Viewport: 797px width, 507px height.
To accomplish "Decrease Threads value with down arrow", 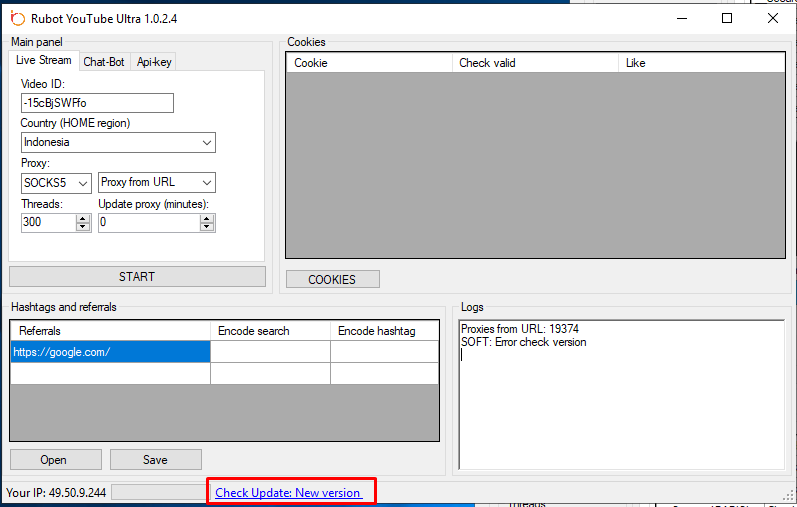I will (83, 227).
